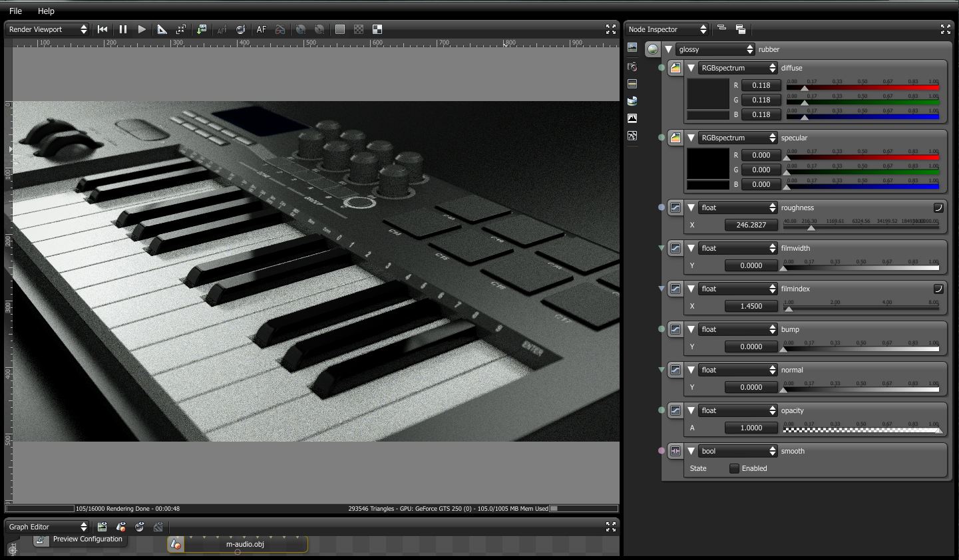This screenshot has height=560, width=959.
Task: Click the second dark globe icon in viewport toolbar
Action: pos(319,29)
